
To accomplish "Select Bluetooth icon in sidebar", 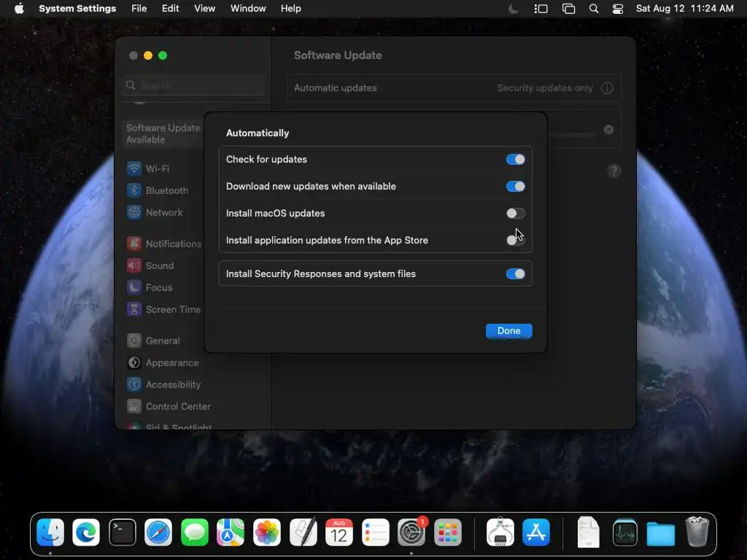I will [x=134, y=190].
